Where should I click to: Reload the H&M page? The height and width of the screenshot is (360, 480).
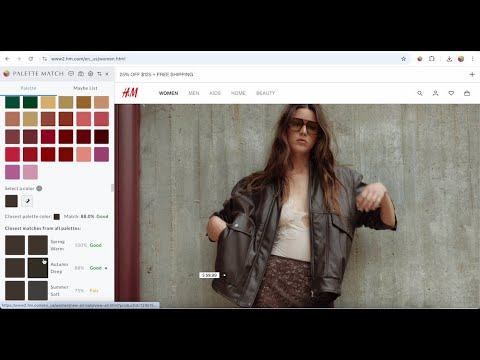coord(31,59)
